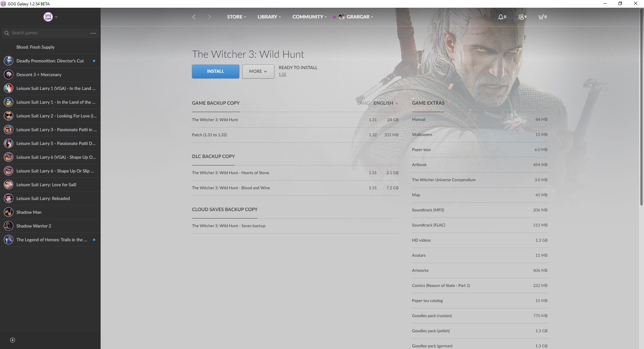Download Paper toy catalog
This screenshot has height=349, width=644.
[x=480, y=301]
